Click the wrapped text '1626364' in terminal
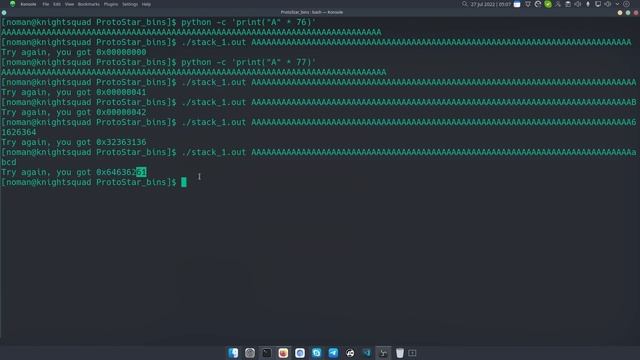 tap(18, 132)
